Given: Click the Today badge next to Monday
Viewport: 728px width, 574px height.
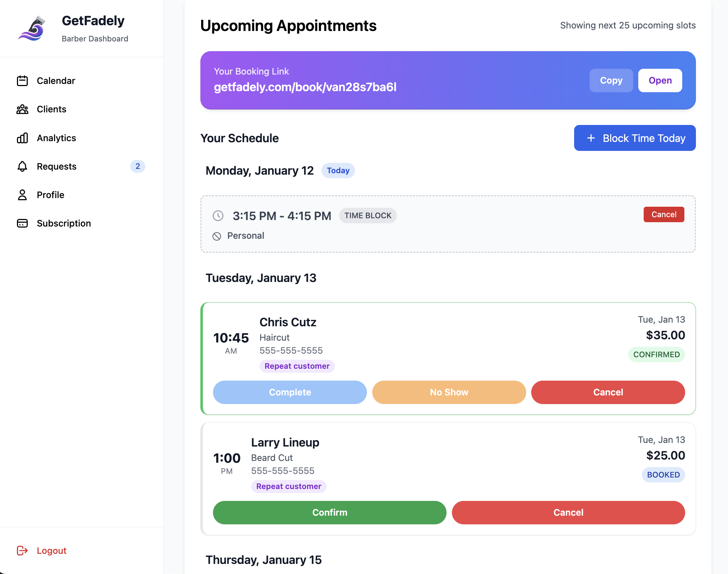Looking at the screenshot, I should click(x=338, y=170).
